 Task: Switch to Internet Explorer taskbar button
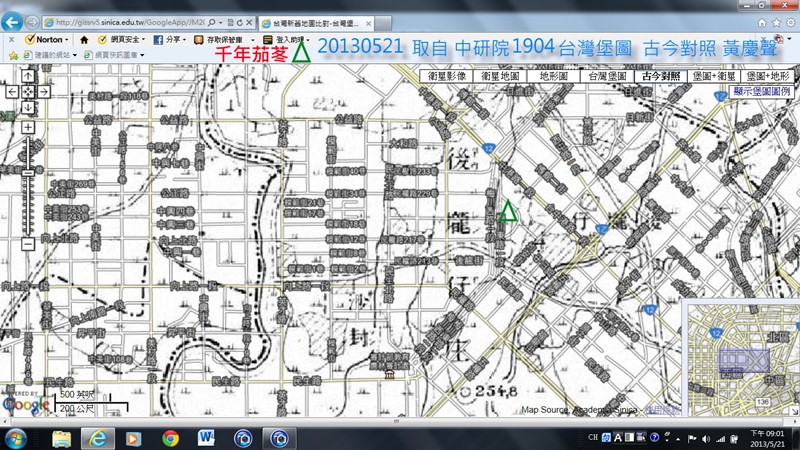(97, 438)
